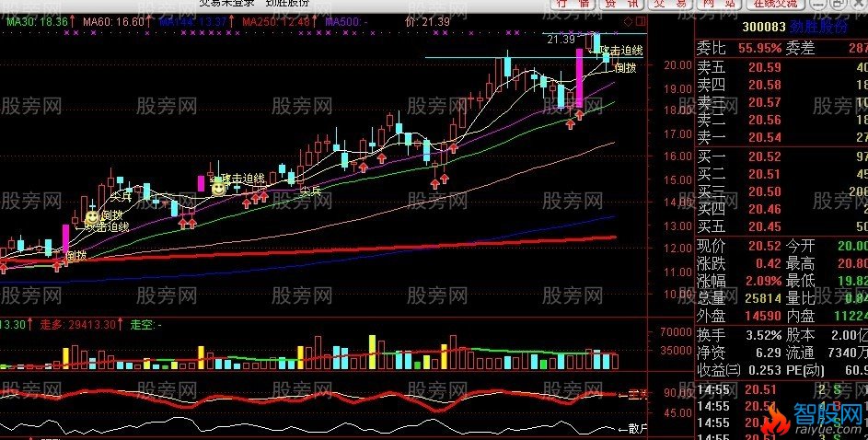Click 价: 21.39 price label
The image size is (868, 440).
click(x=427, y=22)
